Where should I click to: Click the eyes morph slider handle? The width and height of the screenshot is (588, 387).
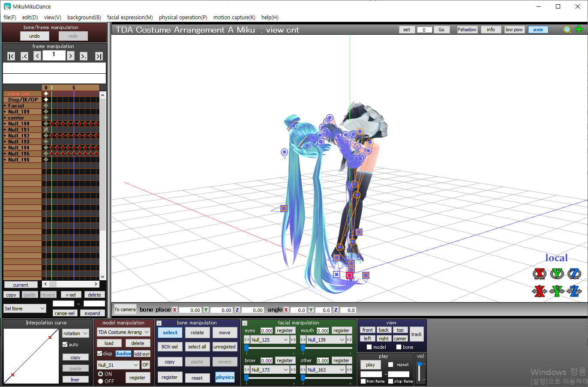point(246,348)
